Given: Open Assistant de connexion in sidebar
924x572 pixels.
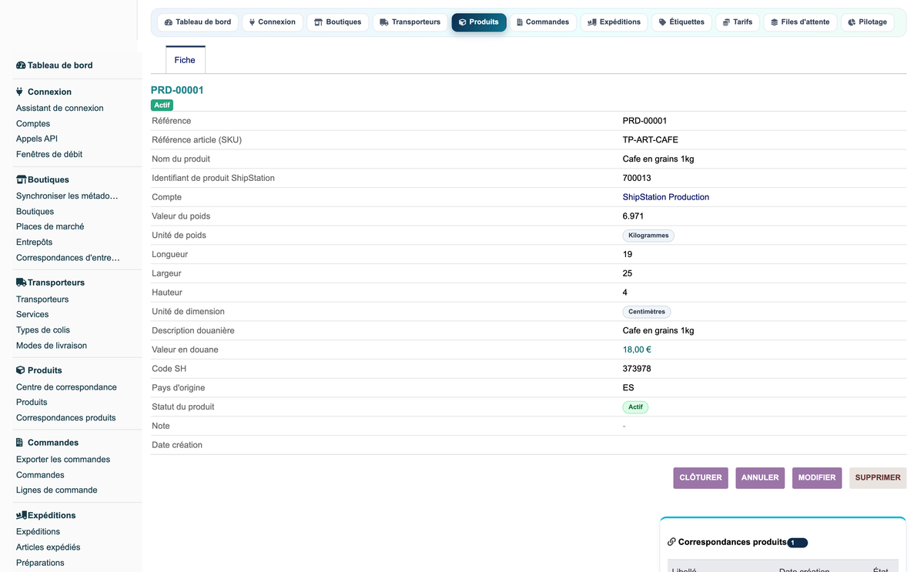Looking at the screenshot, I should (60, 109).
